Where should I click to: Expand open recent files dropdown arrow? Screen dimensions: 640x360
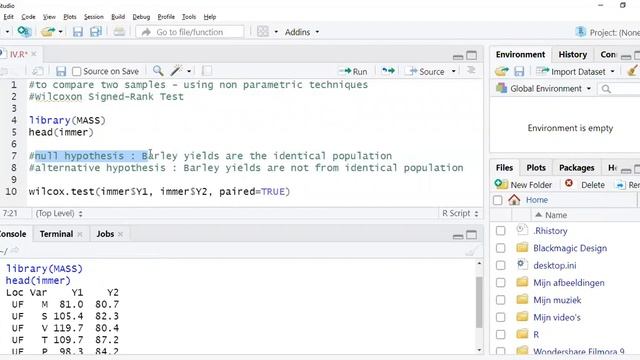[x=60, y=32]
